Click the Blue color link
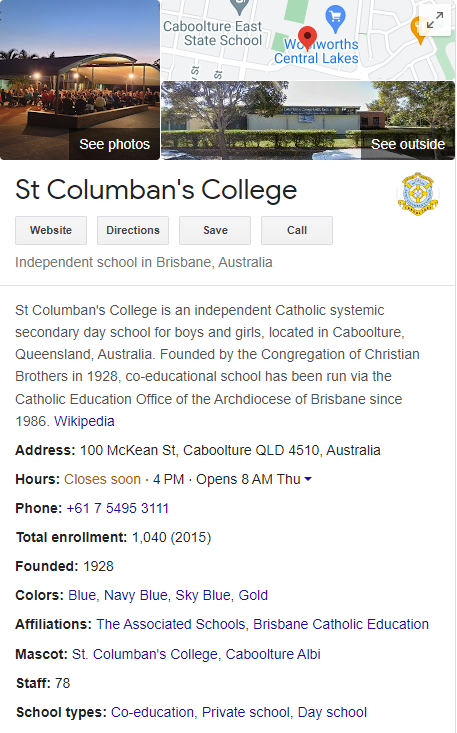The image size is (457, 733). (82, 595)
